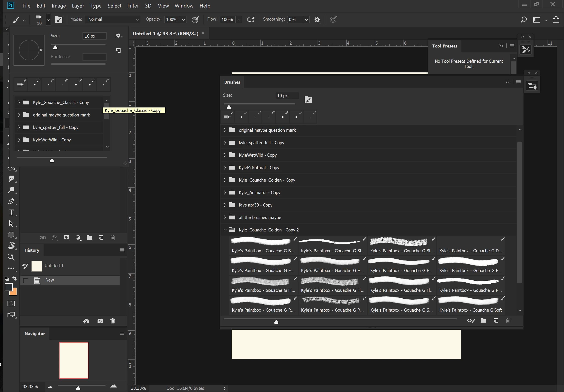564x392 pixels.
Task: Select the Zoom tool in toolbar
Action: (x=11, y=257)
